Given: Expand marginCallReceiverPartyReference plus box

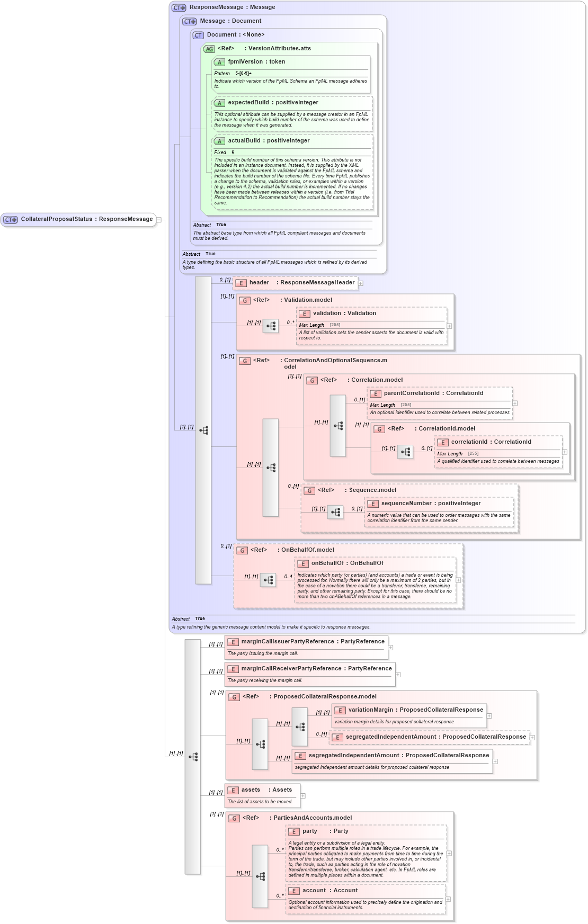Looking at the screenshot, I should point(398,675).
